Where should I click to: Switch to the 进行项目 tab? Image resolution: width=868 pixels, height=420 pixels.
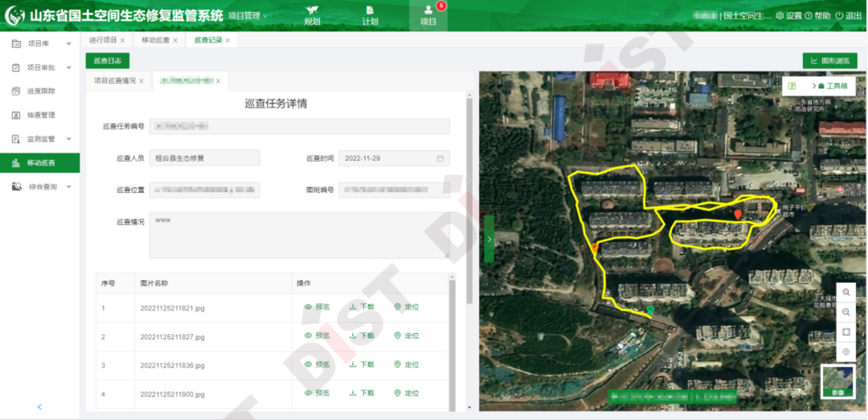point(103,40)
